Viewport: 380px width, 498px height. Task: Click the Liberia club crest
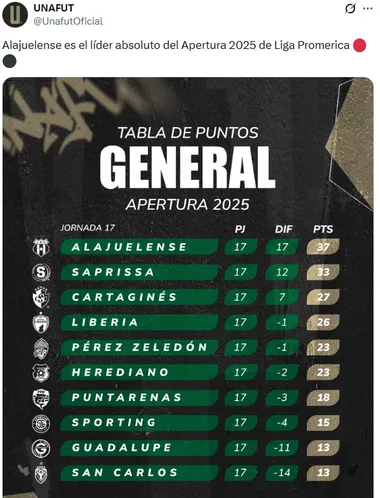tap(41, 323)
